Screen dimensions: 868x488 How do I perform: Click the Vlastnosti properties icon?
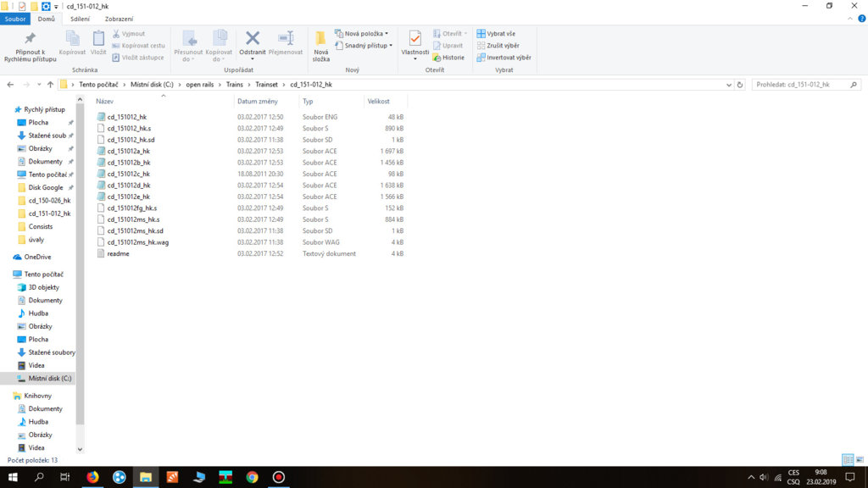[415, 42]
